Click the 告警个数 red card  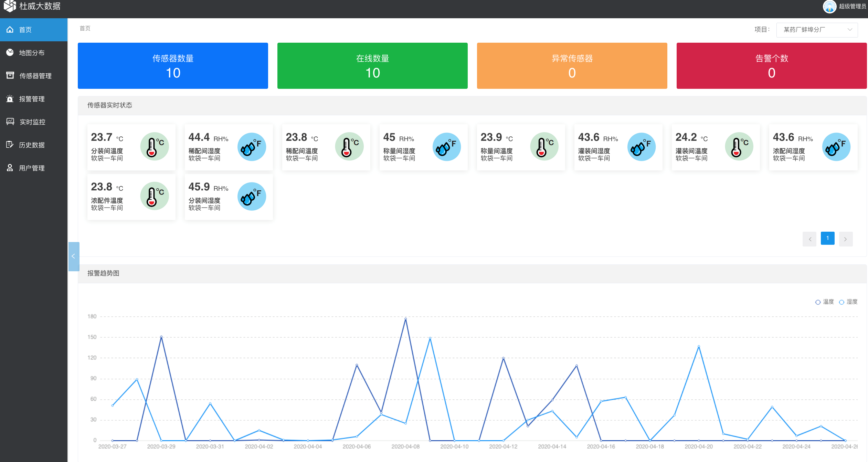tap(772, 66)
